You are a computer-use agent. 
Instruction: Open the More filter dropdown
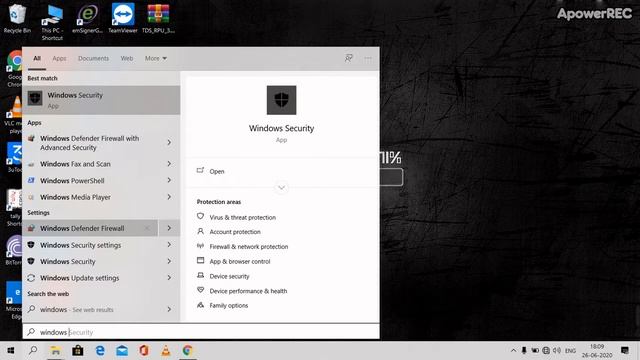click(x=156, y=58)
